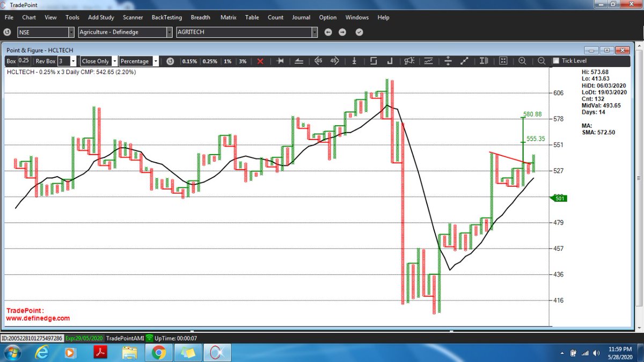This screenshot has width=644, height=362.
Task: Open the Rev Box value dropdown
Action: coord(73,61)
